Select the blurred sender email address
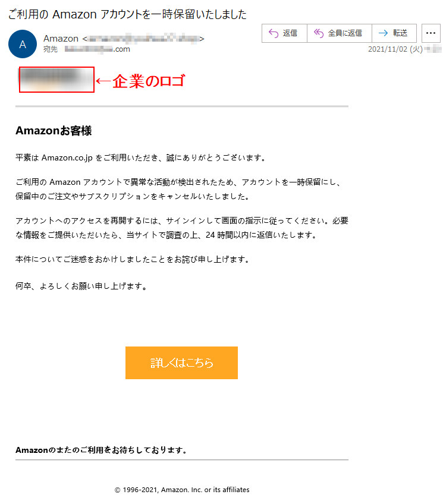 point(143,39)
